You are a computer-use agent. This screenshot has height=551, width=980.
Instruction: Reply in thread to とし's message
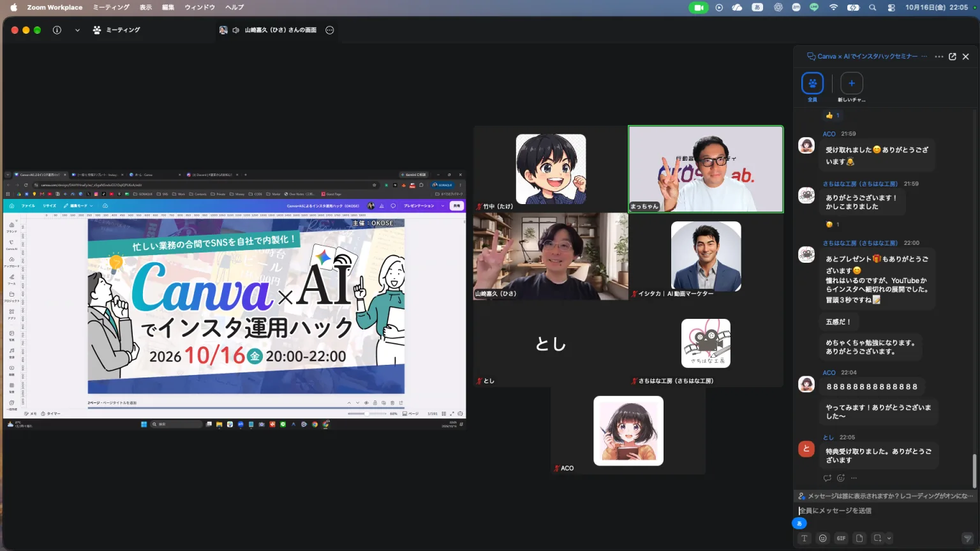pyautogui.click(x=828, y=478)
